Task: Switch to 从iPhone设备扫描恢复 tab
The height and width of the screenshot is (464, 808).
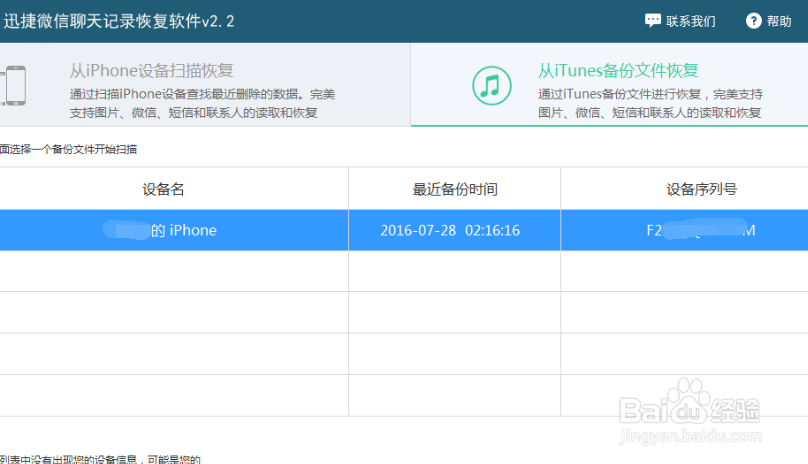Action: (x=205, y=85)
